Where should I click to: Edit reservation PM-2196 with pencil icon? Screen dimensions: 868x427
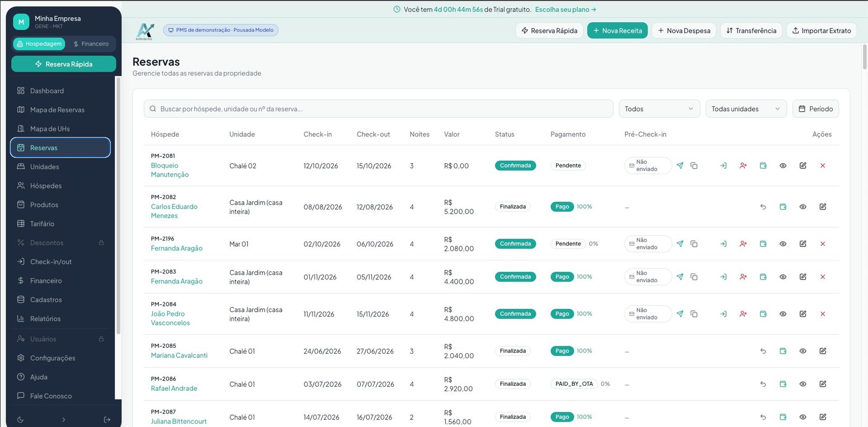803,244
